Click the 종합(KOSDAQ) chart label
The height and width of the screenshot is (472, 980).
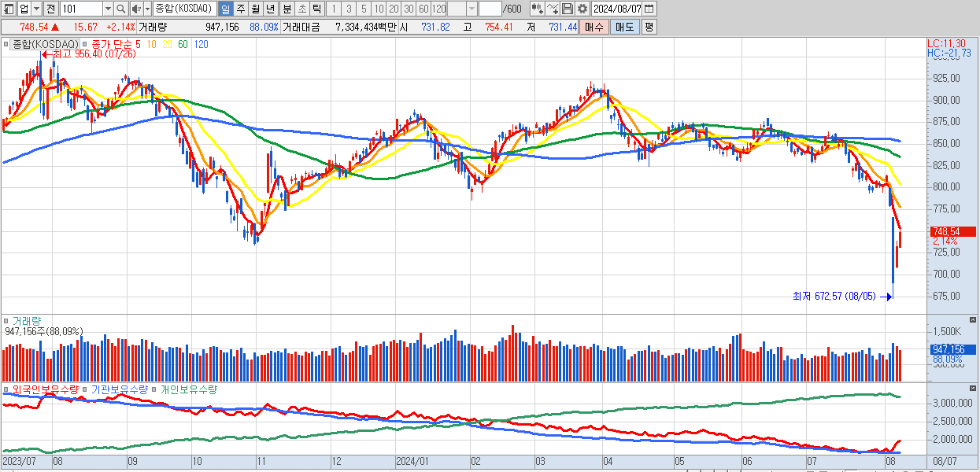[45, 44]
